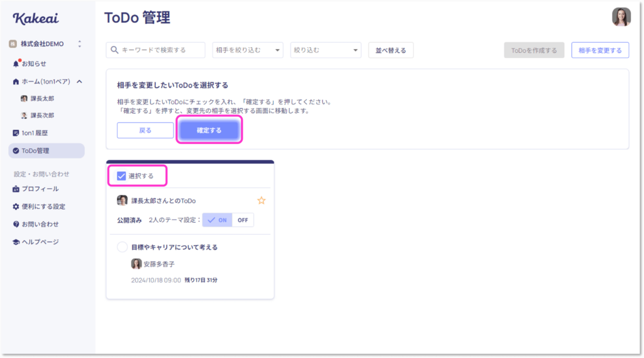This screenshot has height=358, width=644.
Task: Click the ToDoを作成する button
Action: tap(534, 50)
